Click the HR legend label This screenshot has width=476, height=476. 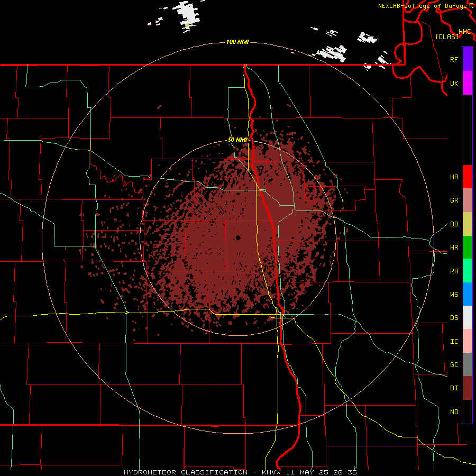[x=454, y=248]
